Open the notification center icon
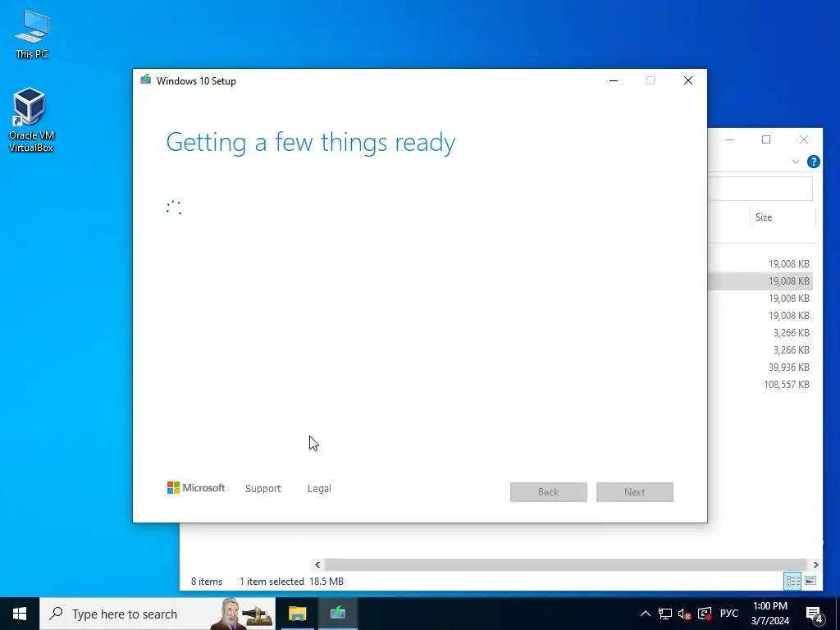The height and width of the screenshot is (630, 840). [814, 614]
